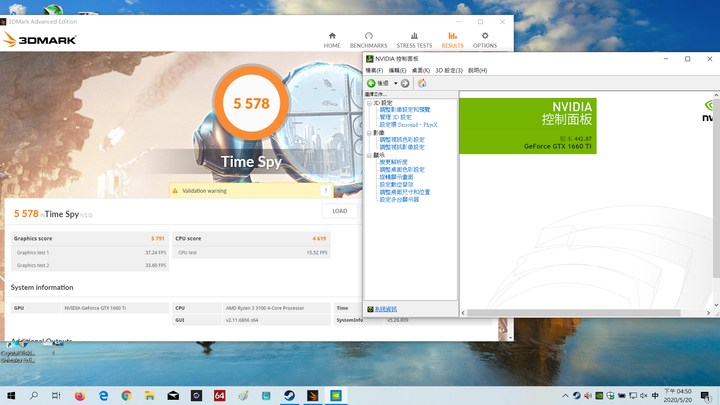Click the up arrow of NVIDIA vertical scrollbar

716,95
